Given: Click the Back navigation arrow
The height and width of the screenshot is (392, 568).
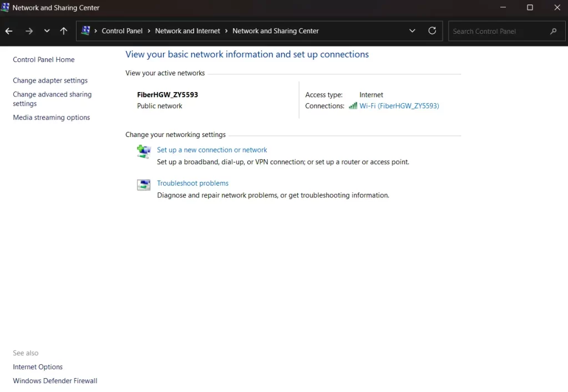Looking at the screenshot, I should pos(9,30).
